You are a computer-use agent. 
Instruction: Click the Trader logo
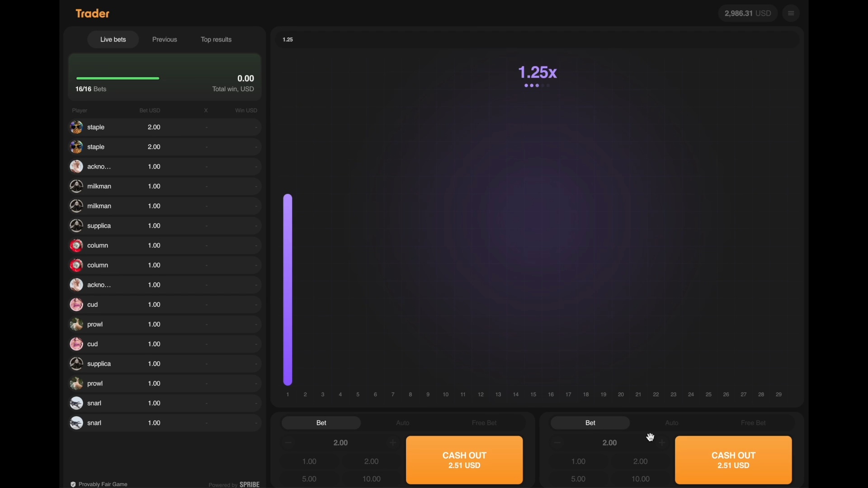coord(92,13)
